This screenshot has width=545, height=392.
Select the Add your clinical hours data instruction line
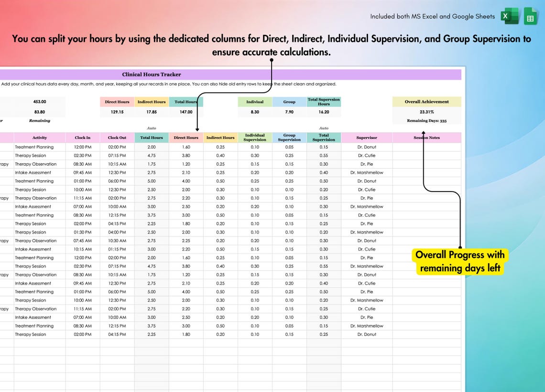tap(169, 84)
